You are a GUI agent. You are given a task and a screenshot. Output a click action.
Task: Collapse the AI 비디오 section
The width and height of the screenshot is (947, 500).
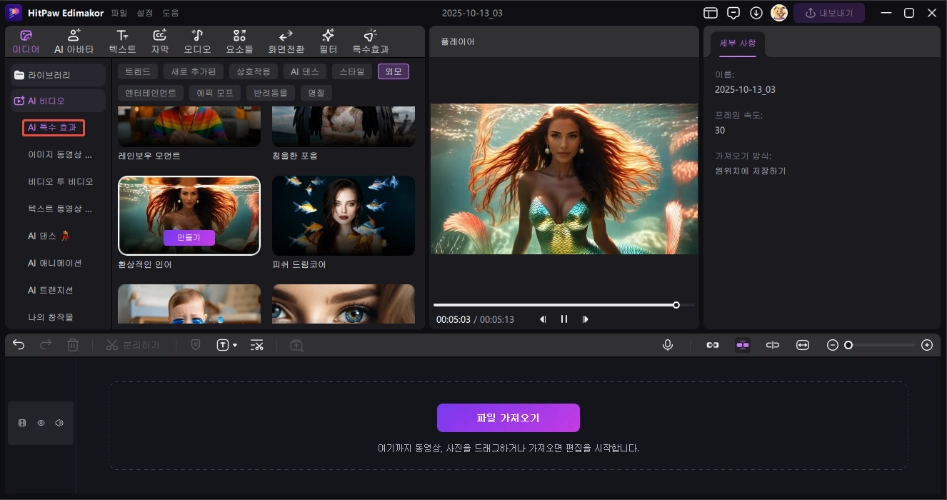pyautogui.click(x=58, y=101)
